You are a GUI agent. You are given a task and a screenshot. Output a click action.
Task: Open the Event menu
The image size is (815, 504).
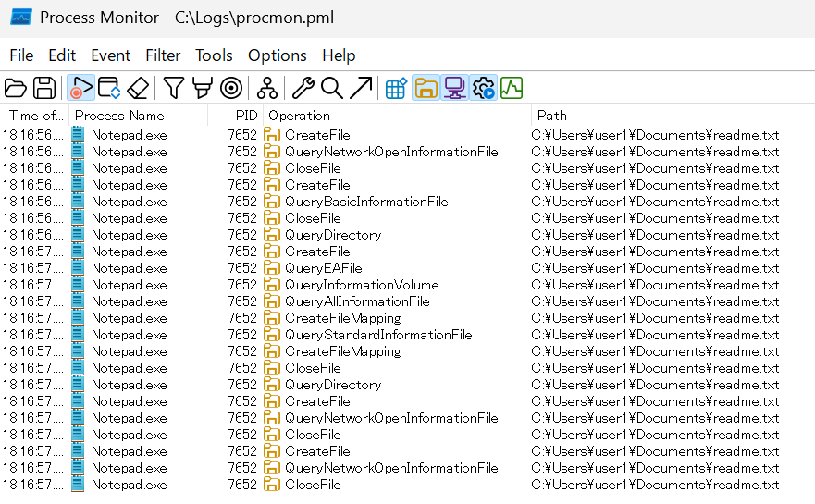coord(110,55)
